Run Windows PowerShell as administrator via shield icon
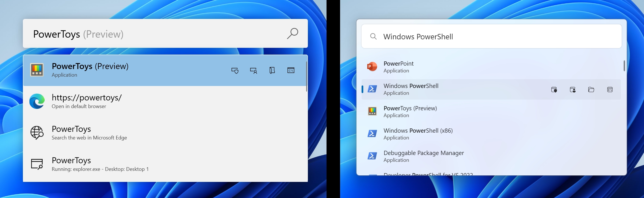The height and width of the screenshot is (198, 644). tap(554, 90)
